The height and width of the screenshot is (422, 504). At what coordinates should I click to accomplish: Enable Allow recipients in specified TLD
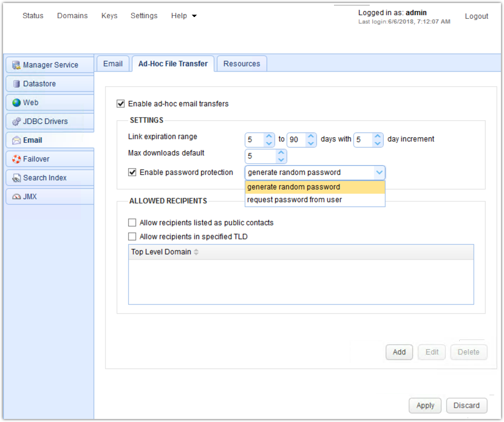click(x=132, y=236)
